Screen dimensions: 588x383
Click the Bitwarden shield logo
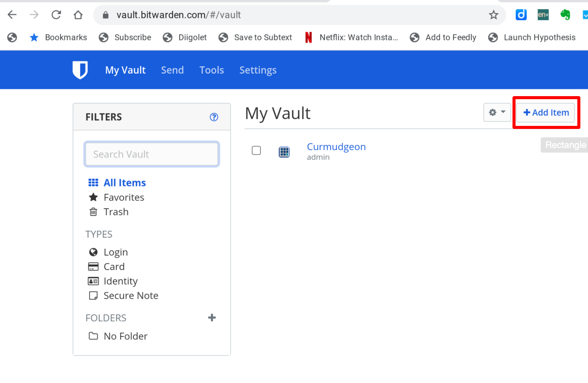(80, 70)
